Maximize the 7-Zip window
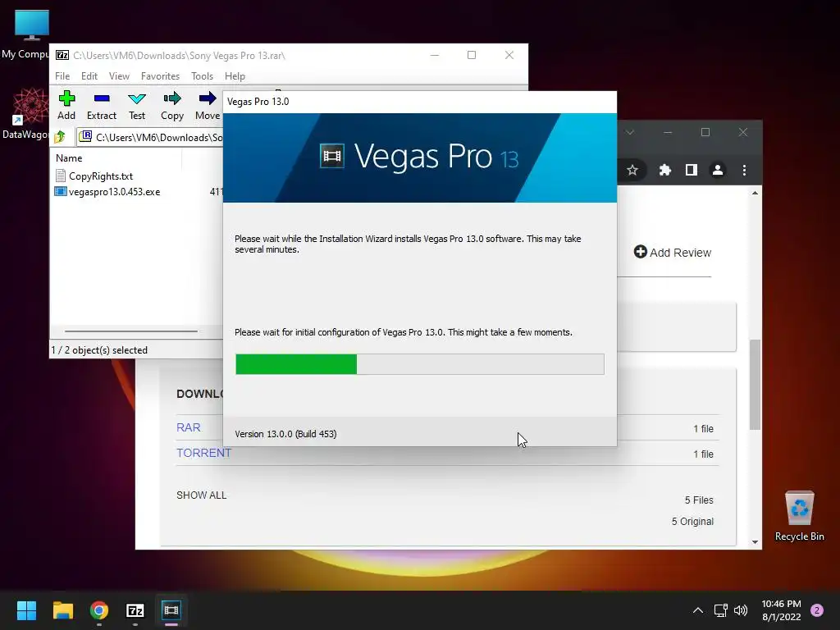The image size is (840, 630). coord(472,55)
